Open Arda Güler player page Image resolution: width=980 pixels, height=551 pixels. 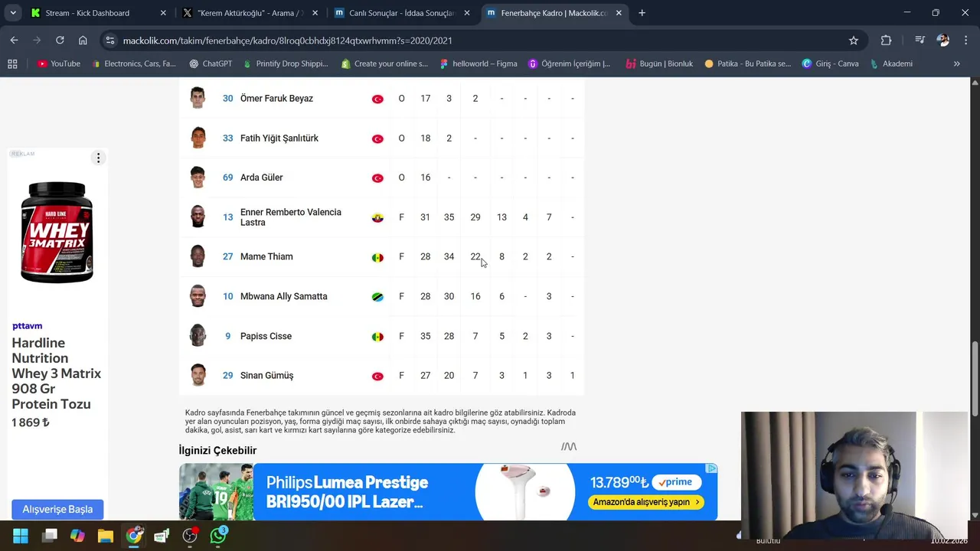pyautogui.click(x=261, y=178)
